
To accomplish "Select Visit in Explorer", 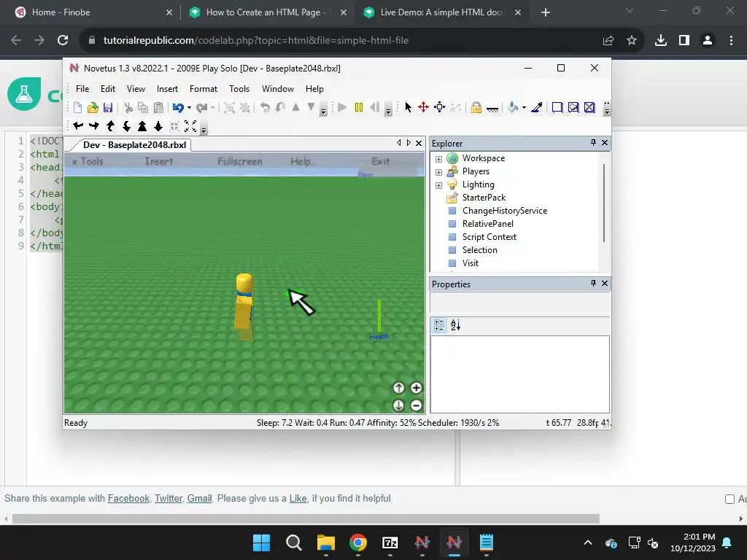I will [471, 262].
